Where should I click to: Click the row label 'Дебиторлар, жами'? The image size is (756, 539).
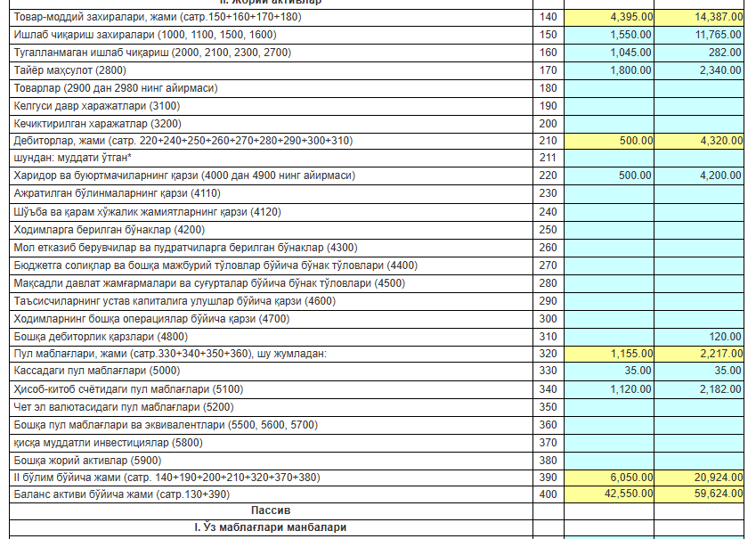pos(60,141)
